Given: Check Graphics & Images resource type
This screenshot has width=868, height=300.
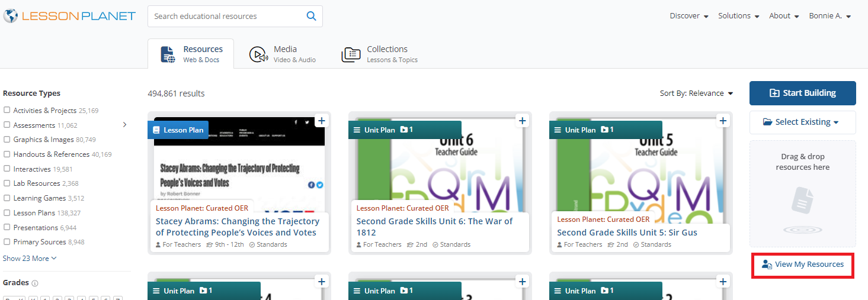Looking at the screenshot, I should (x=7, y=140).
